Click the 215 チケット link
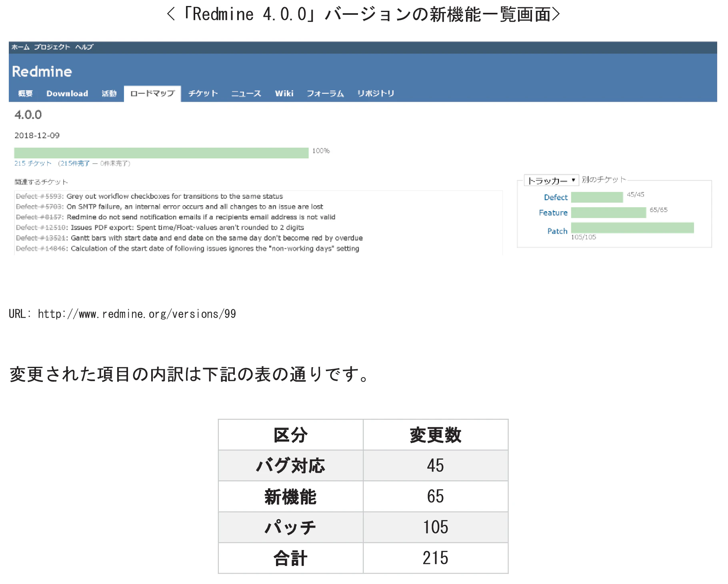This screenshot has width=728, height=584. pyautogui.click(x=33, y=163)
